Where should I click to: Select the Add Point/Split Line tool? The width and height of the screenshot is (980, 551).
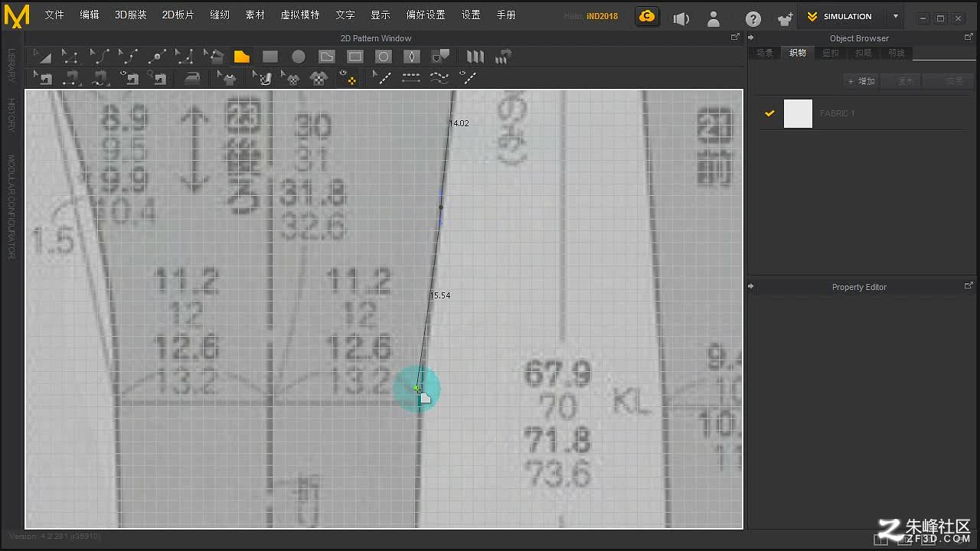coord(157,57)
